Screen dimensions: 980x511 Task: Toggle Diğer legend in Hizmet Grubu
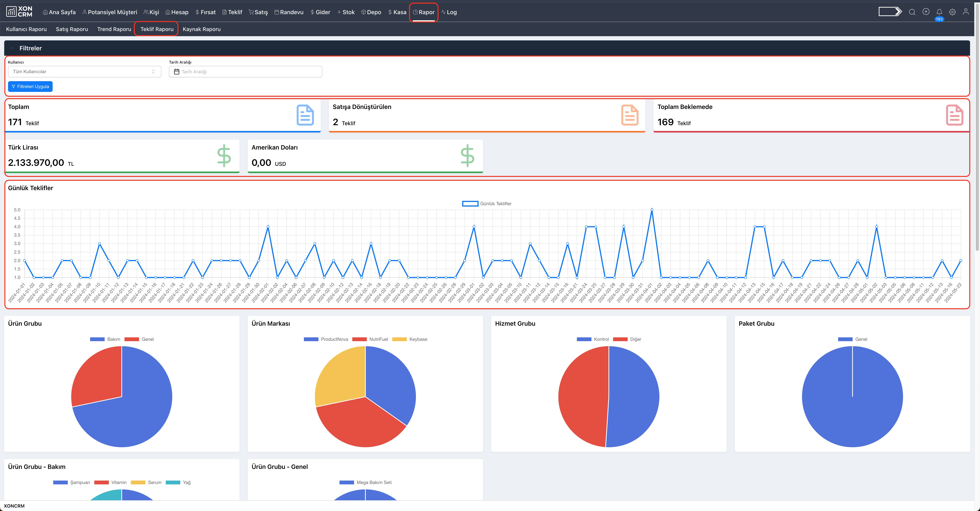(627, 339)
